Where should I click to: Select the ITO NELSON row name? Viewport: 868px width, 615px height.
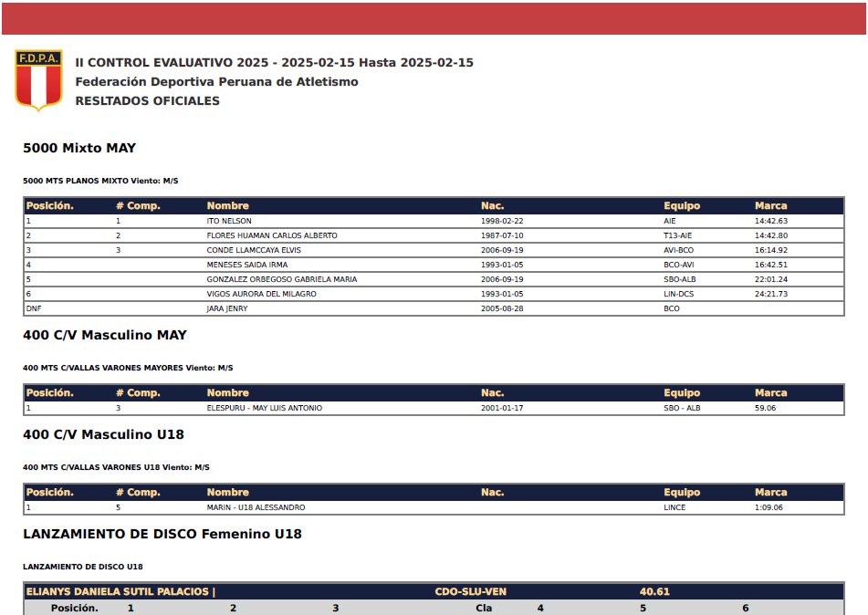click(229, 221)
